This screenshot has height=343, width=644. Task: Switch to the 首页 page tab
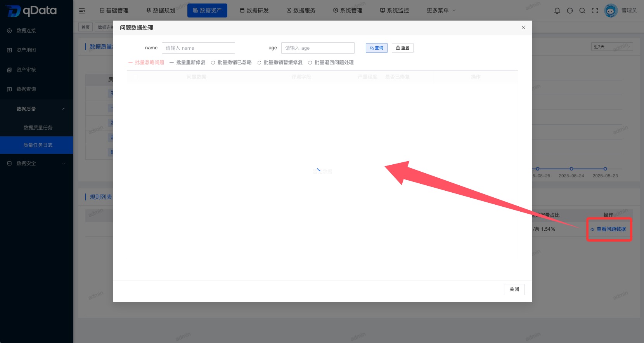pyautogui.click(x=86, y=27)
